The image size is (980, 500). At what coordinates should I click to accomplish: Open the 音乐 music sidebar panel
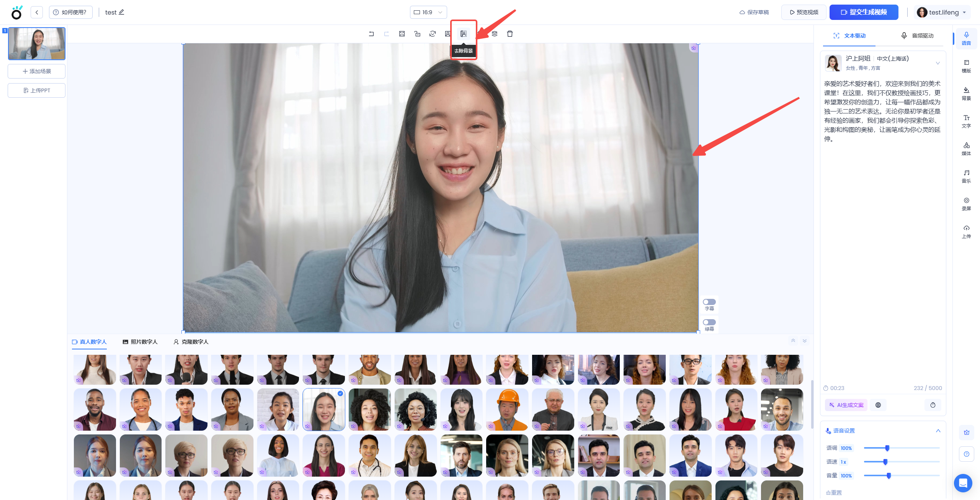tap(966, 176)
